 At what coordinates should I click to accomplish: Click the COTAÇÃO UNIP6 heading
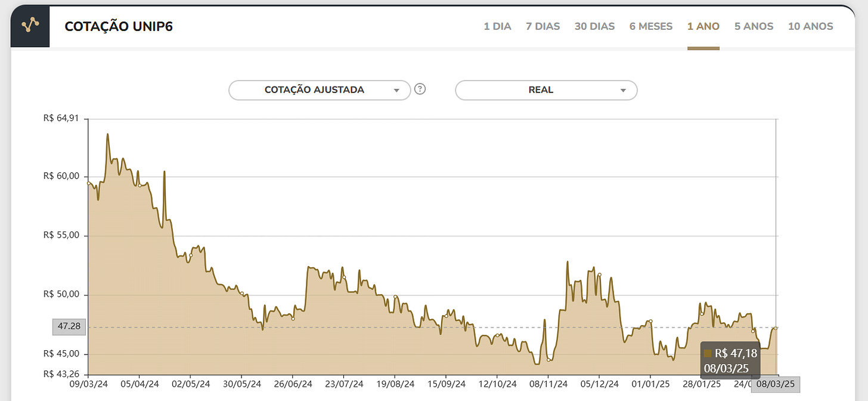[x=119, y=27]
